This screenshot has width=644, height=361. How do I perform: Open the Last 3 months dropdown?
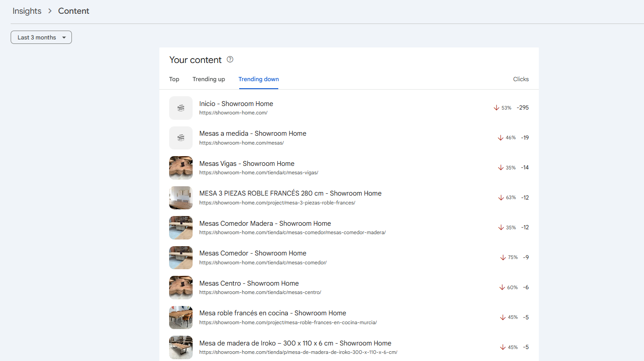(41, 38)
